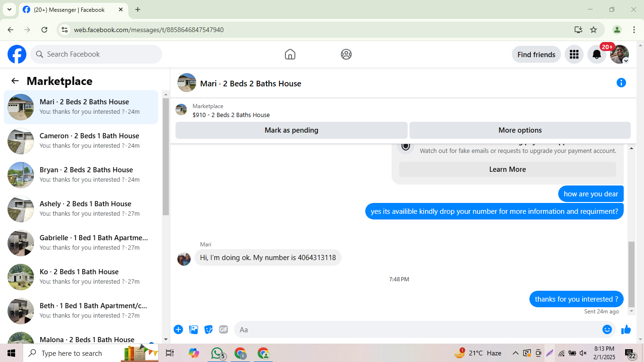The width and height of the screenshot is (644, 362).
Task: Click the 7:48 PM timestamp
Action: click(399, 279)
